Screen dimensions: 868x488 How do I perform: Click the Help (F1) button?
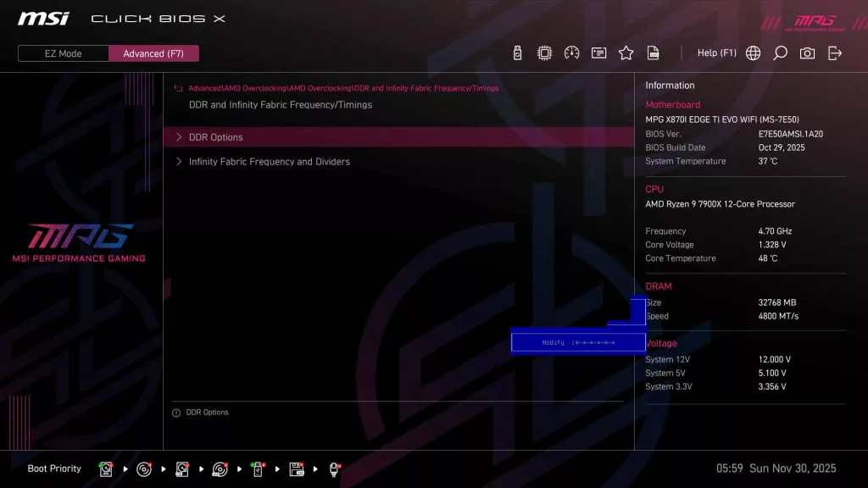[x=717, y=53]
